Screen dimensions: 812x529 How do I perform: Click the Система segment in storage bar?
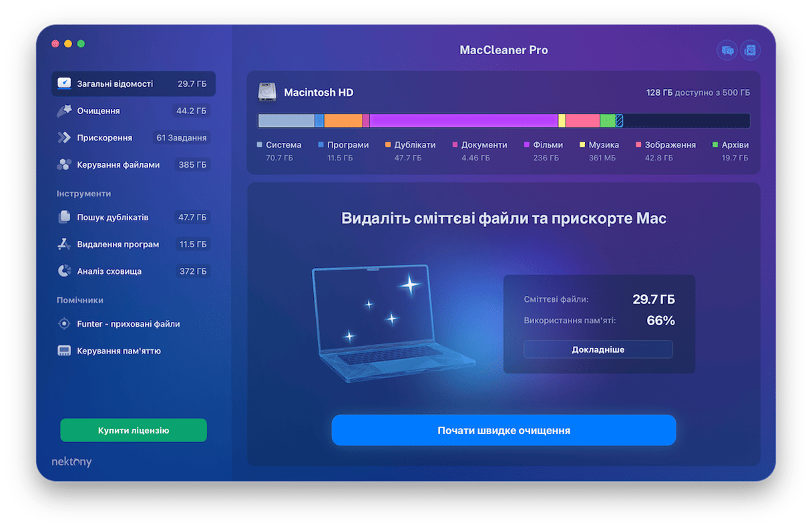coord(286,120)
